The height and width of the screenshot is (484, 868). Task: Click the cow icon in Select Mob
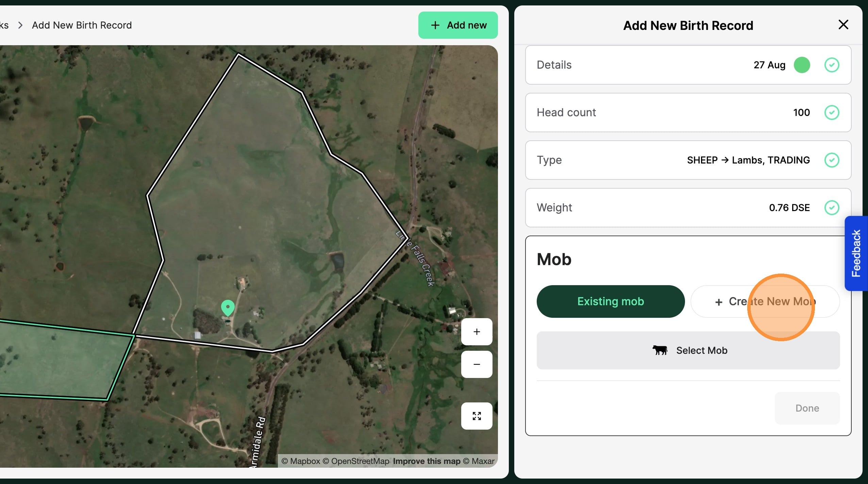660,350
